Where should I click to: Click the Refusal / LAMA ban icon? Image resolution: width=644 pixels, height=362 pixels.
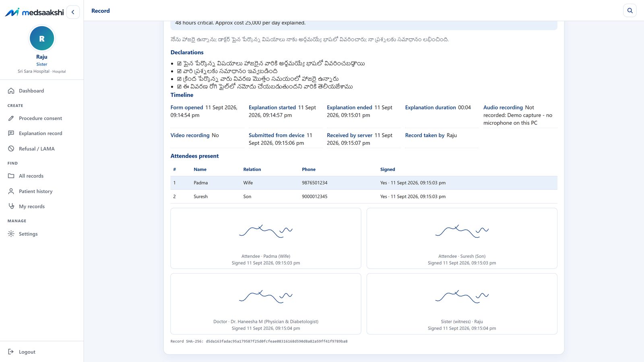point(11,148)
